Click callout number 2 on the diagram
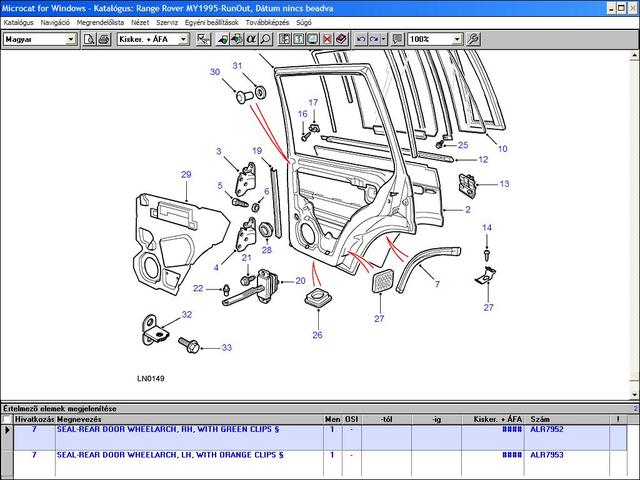The image size is (640, 480). point(468,210)
